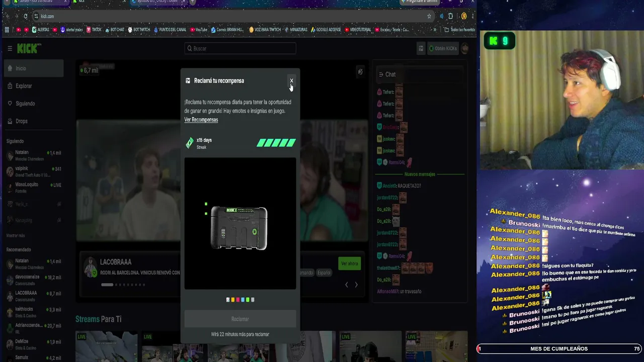Open the Ver Recompensas link

click(201, 120)
